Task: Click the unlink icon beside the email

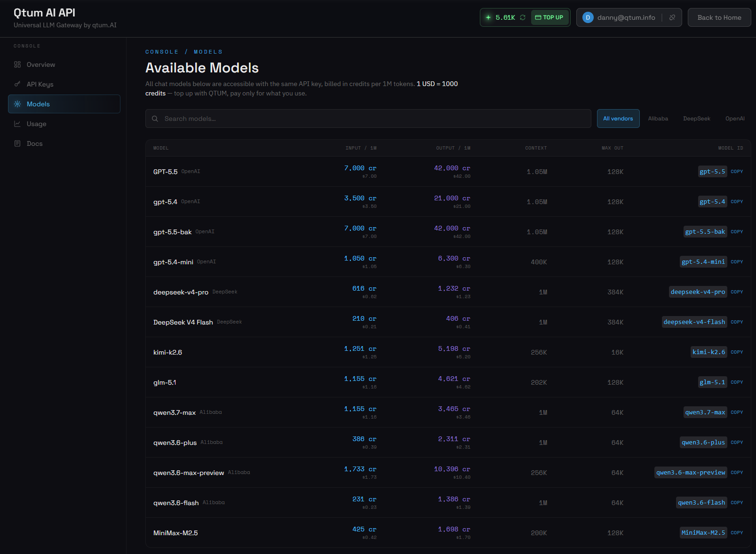Action: coord(672,17)
